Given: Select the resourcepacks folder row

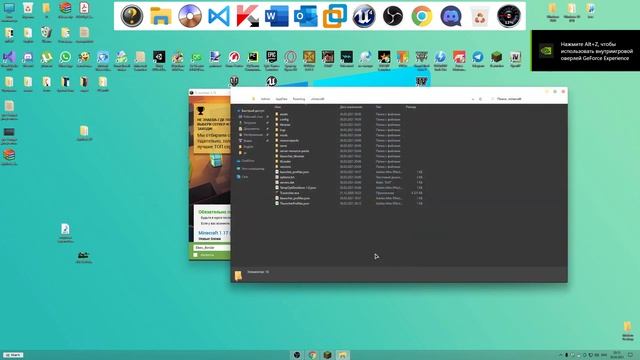Looking at the screenshot, I should [349, 140].
